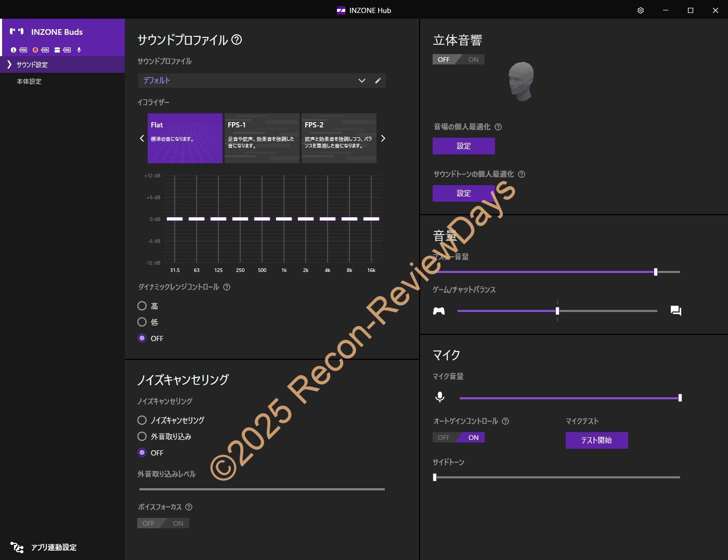Expand the デフォルト sound profile dropdown
This screenshot has width=728, height=560.
[361, 81]
